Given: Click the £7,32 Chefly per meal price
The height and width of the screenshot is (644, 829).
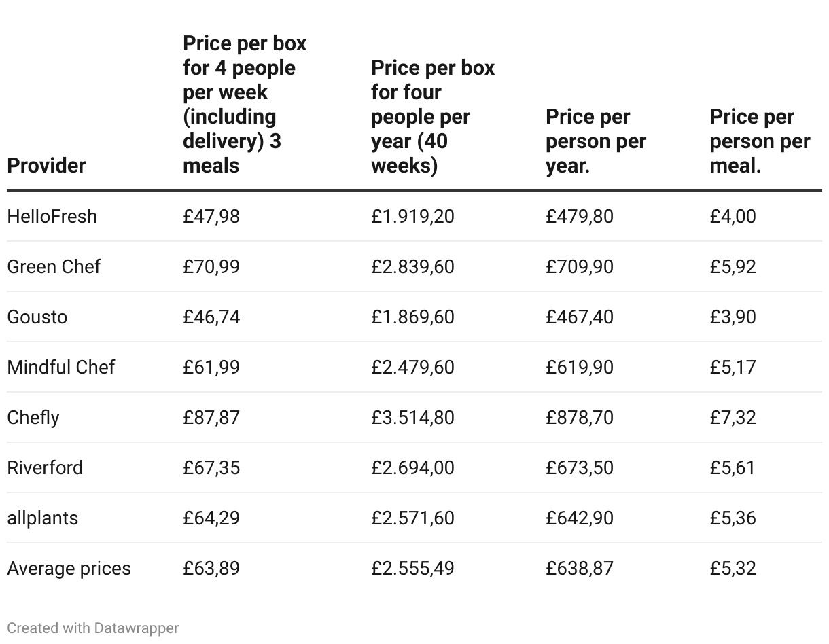Looking at the screenshot, I should point(733,418).
